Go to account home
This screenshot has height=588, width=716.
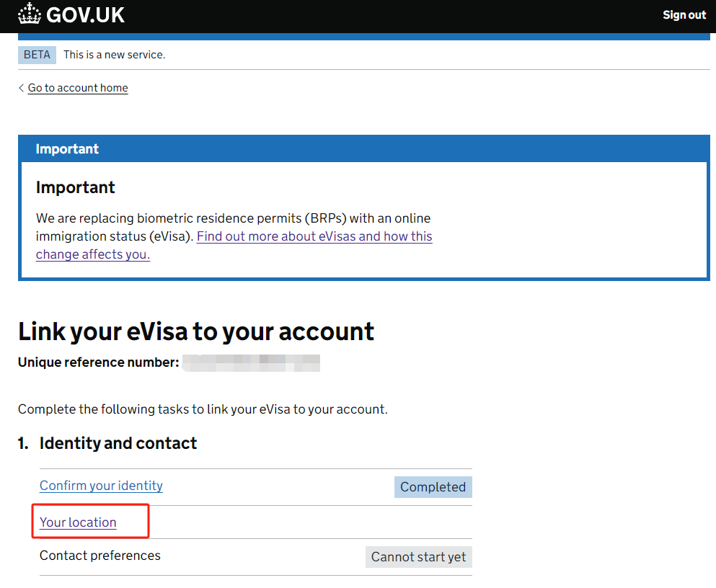78,88
